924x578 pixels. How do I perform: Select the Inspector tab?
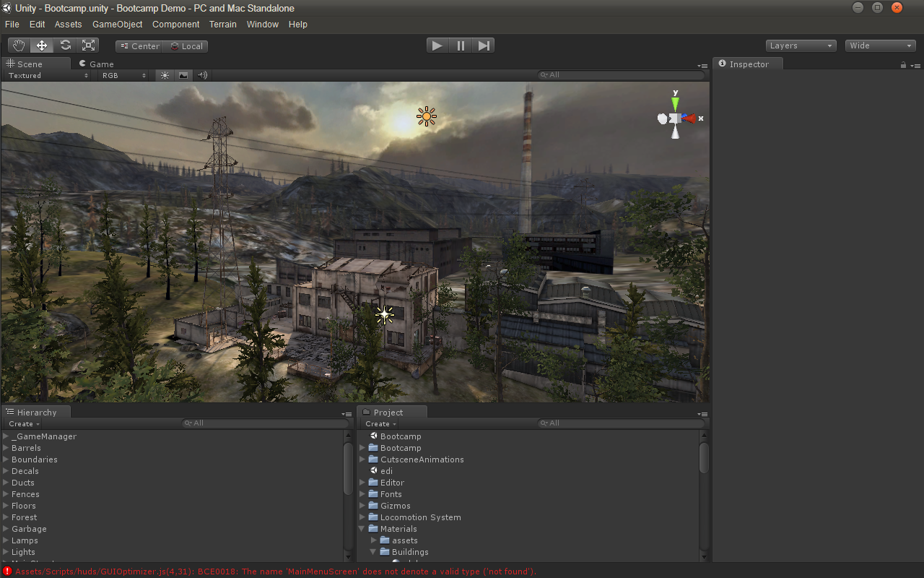pyautogui.click(x=748, y=64)
